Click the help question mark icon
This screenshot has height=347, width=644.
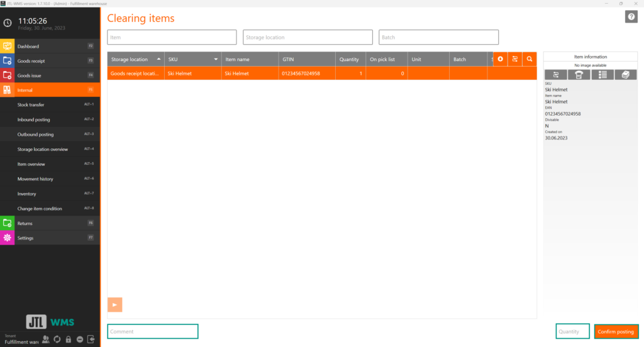click(631, 17)
